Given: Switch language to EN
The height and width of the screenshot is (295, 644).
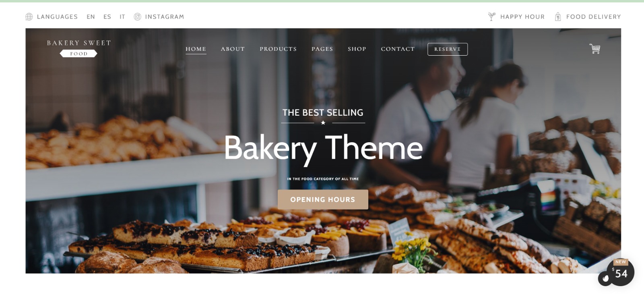Looking at the screenshot, I should (91, 17).
